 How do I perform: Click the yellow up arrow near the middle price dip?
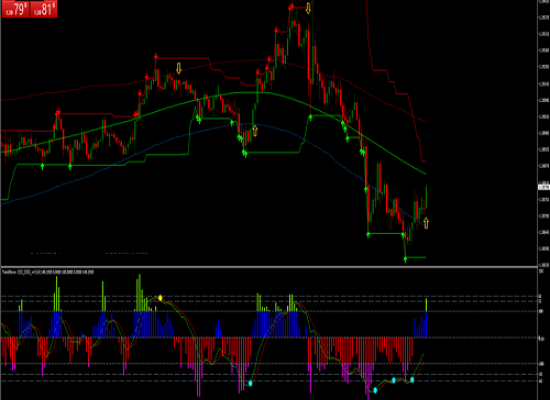tap(255, 130)
